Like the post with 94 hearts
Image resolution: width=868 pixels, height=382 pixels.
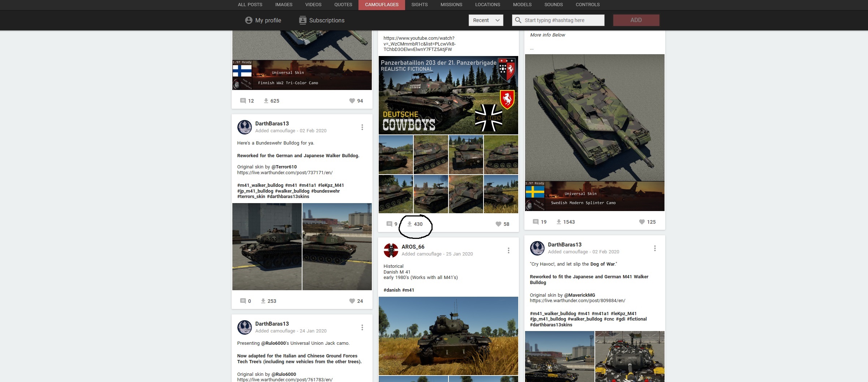coord(352,101)
